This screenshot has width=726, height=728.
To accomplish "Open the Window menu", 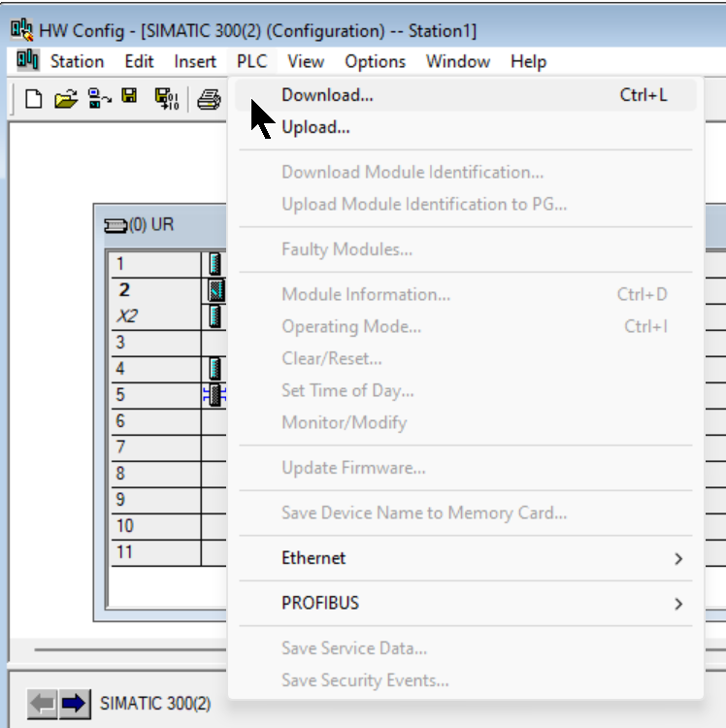I will click(458, 61).
